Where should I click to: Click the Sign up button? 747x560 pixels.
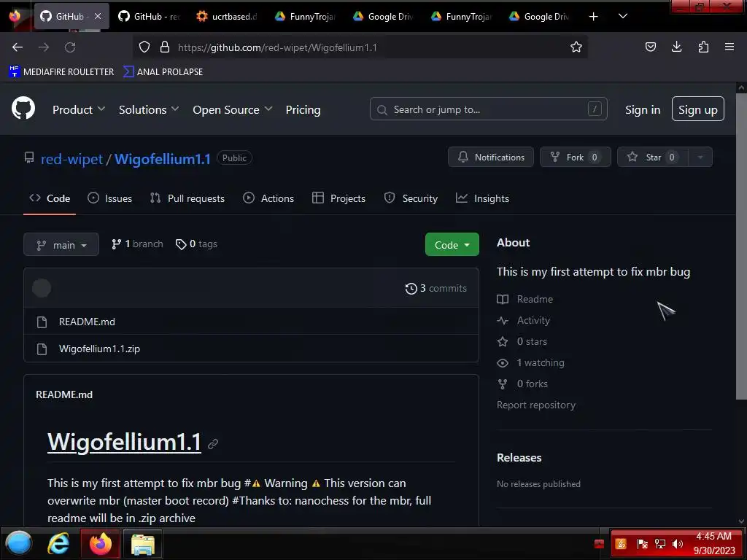(x=698, y=109)
